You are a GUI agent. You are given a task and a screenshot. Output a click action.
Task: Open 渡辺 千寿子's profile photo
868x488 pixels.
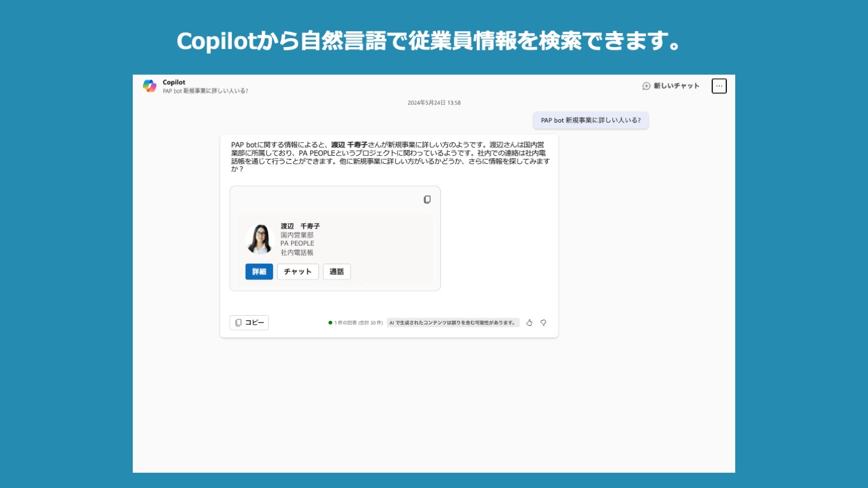[x=259, y=239]
